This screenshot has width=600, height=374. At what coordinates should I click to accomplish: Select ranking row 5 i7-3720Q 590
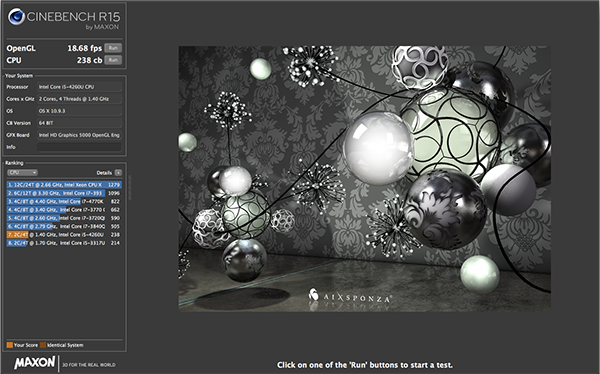[64, 218]
